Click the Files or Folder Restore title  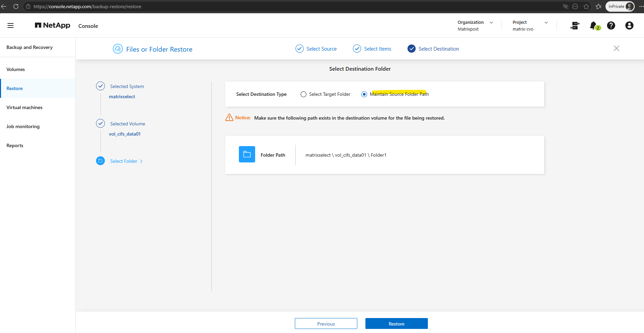(159, 49)
